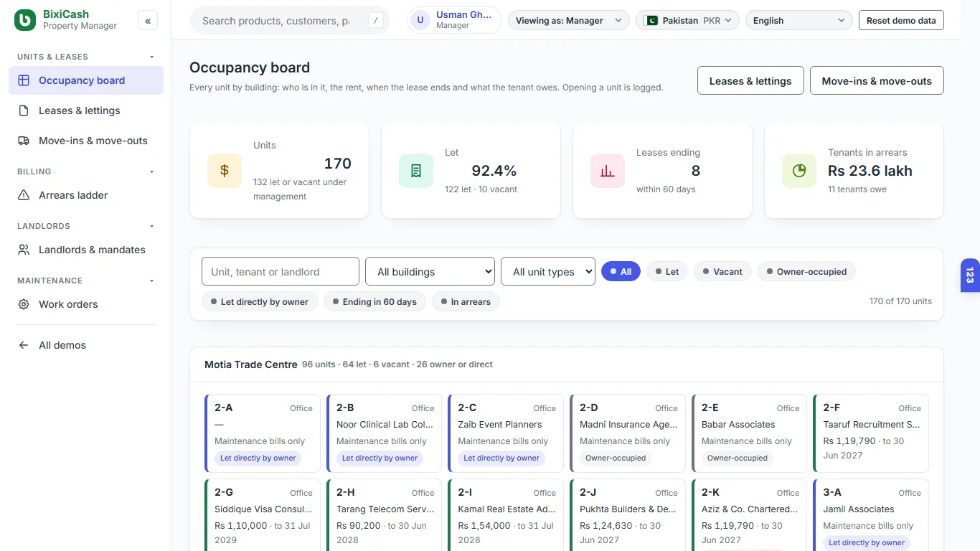Go back to All demos
Screen dimensions: 980x551
pyautogui.click(x=86, y=345)
